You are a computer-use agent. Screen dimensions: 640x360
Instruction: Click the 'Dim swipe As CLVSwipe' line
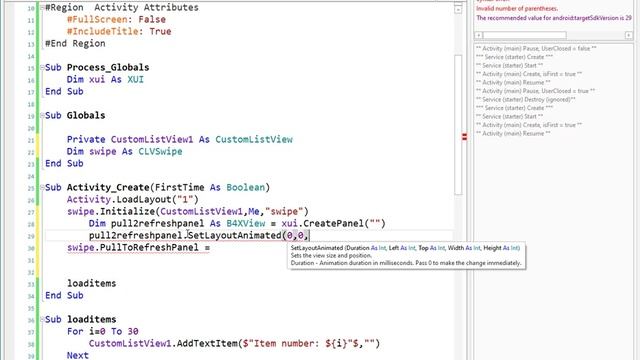pyautogui.click(x=124, y=151)
